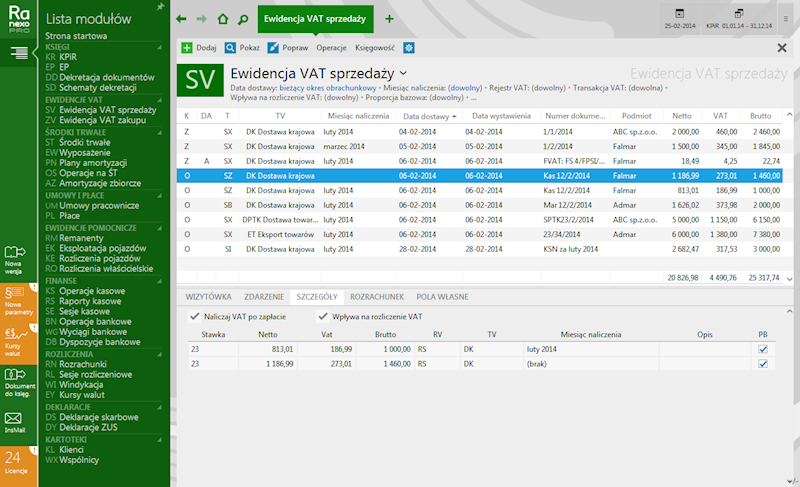
Task: Expand the Ewidencja VAT sprzedaży title dropdown
Action: (x=403, y=73)
